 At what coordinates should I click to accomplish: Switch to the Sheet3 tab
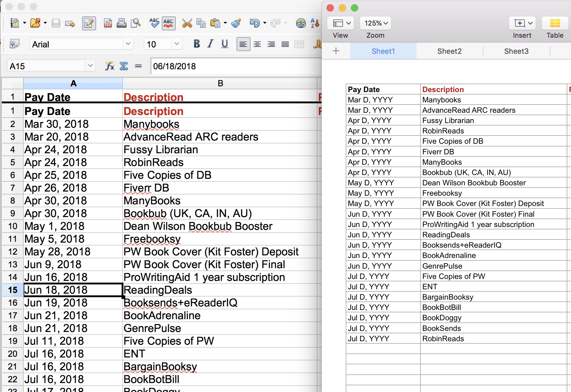point(517,51)
